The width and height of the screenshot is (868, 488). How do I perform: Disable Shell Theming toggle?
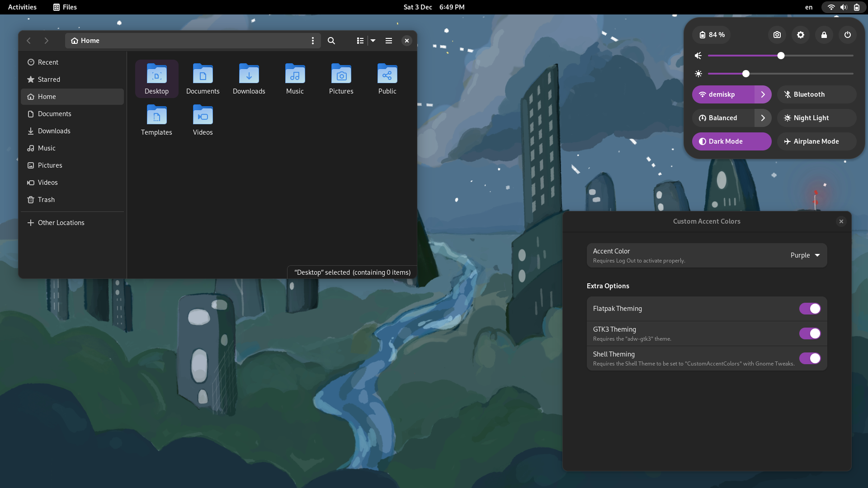pos(810,358)
